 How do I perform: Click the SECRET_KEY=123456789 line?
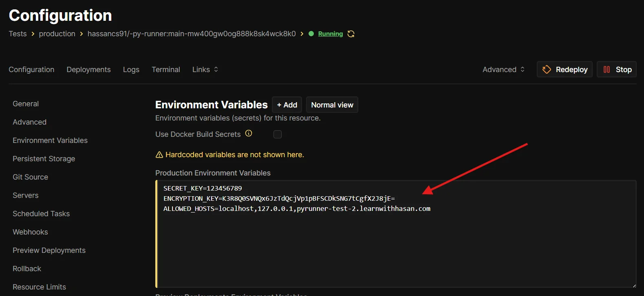[203, 188]
